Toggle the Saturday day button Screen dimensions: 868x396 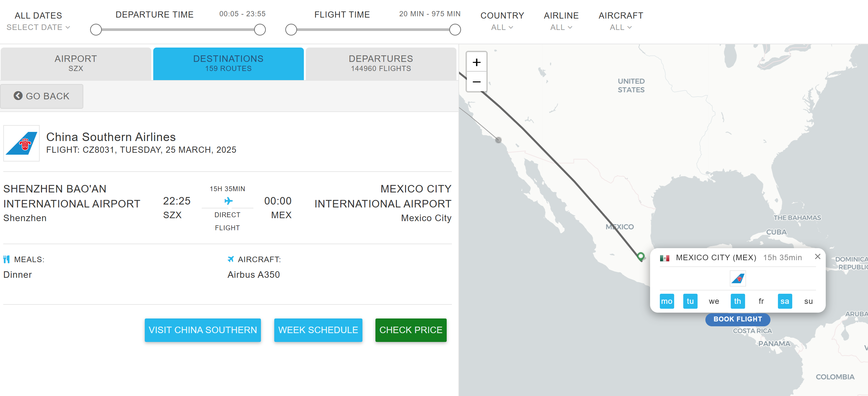[x=784, y=301]
